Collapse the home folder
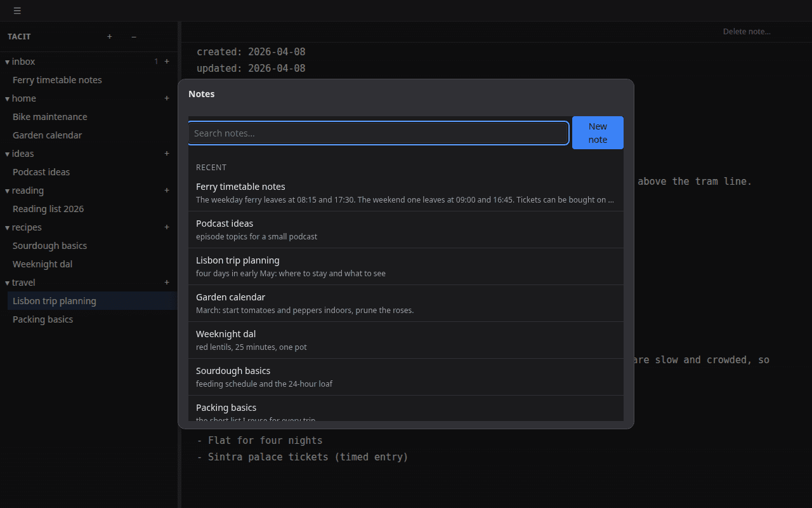The image size is (812, 508). pos(8,98)
